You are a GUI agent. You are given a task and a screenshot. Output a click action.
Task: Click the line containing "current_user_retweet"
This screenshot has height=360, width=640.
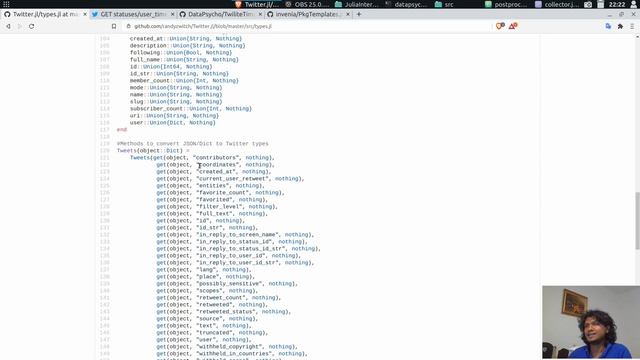click(230, 179)
